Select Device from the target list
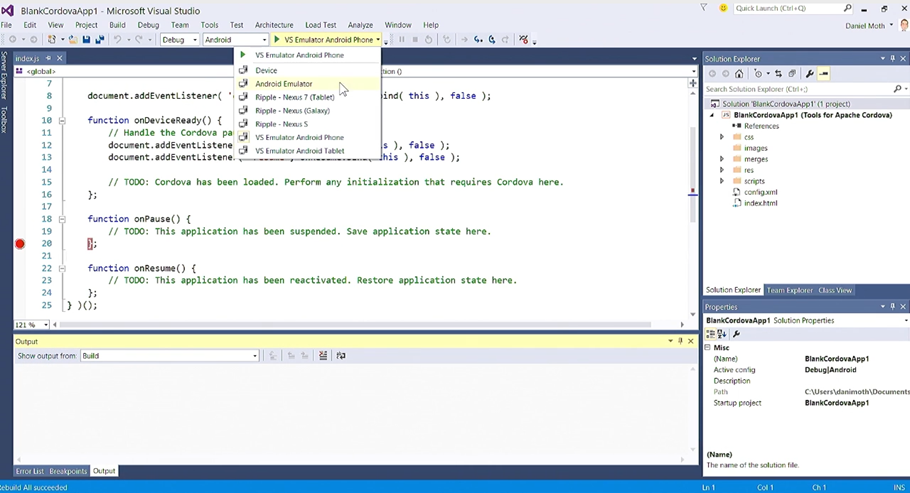 point(308,70)
